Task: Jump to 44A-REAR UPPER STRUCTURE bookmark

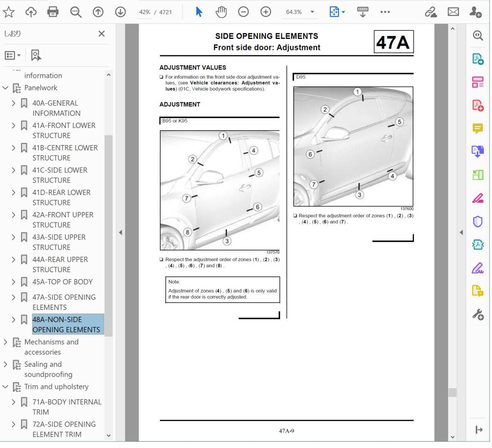Action: 60,264
